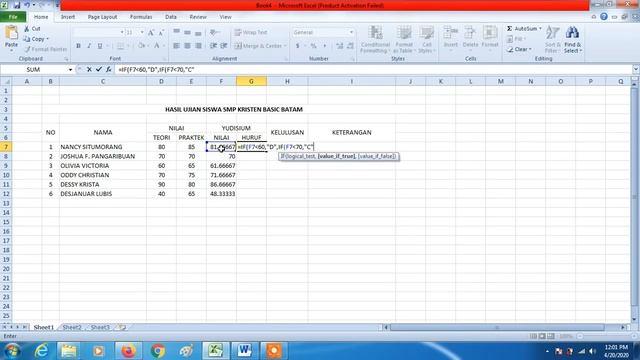The width and height of the screenshot is (640, 360).
Task: Click the AutoSum sigma icon
Action: coord(509,29)
